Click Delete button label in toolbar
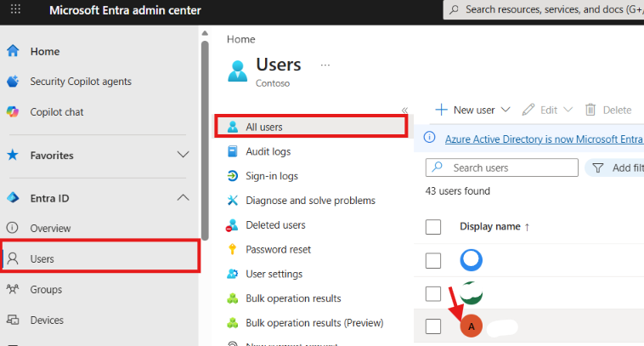This screenshot has width=644, height=346. 617,110
